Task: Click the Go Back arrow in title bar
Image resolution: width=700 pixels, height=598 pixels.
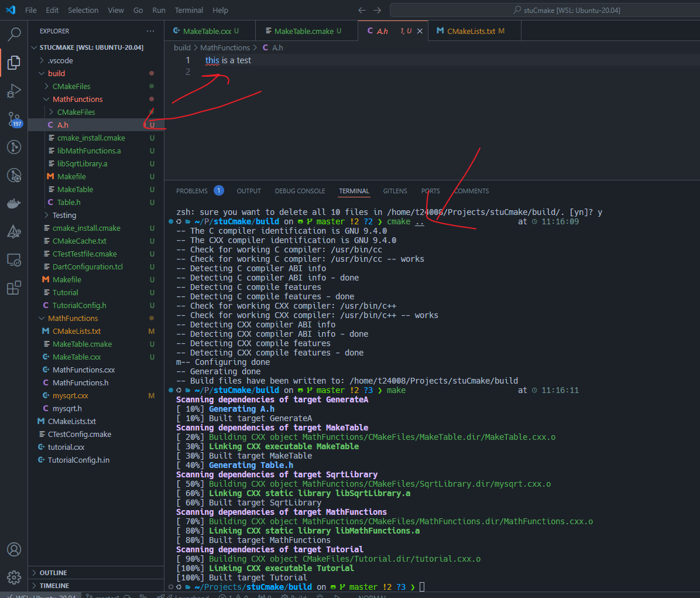Action: click(362, 10)
